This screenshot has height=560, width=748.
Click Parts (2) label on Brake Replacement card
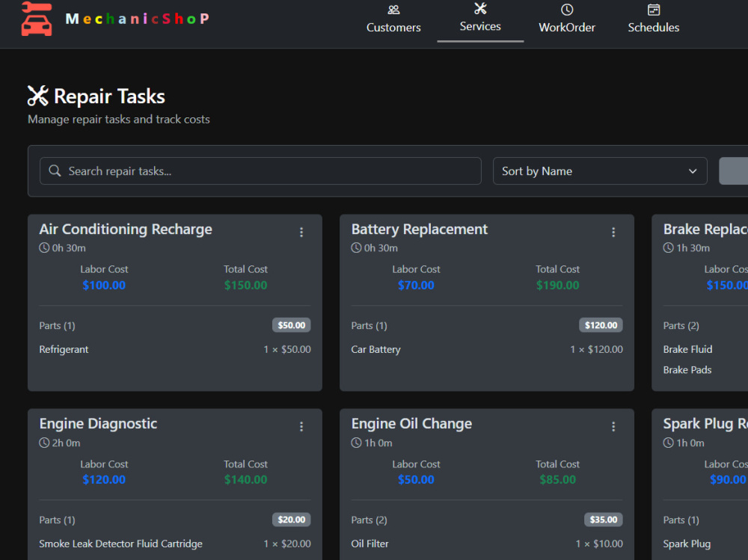tap(681, 326)
